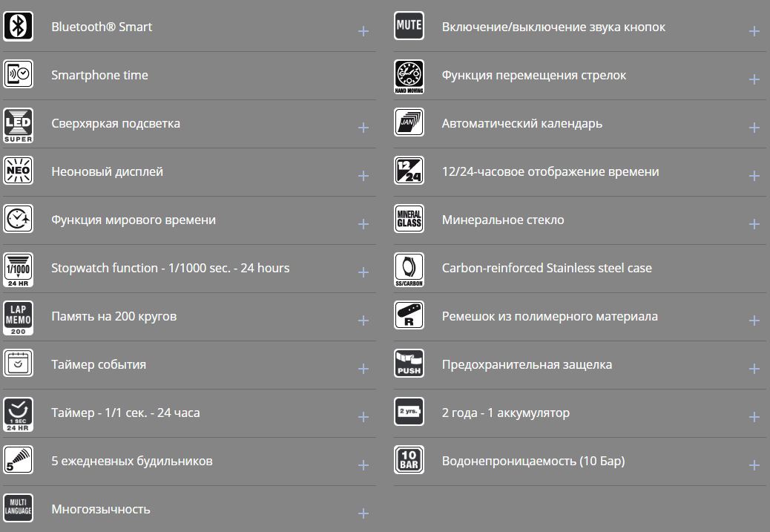The height and width of the screenshot is (532, 770).
Task: Click the 12/24 time format icon
Action: pos(409,171)
